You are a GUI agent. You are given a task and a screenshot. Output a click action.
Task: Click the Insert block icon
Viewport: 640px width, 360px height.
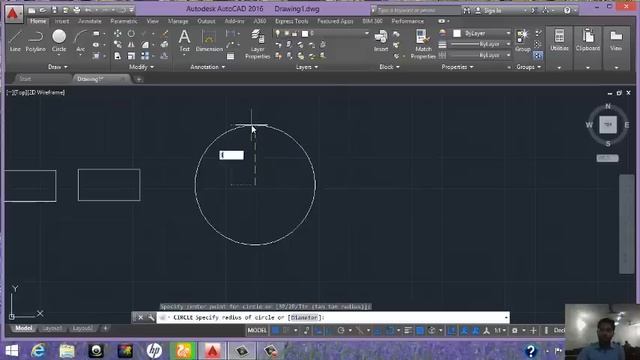point(381,41)
